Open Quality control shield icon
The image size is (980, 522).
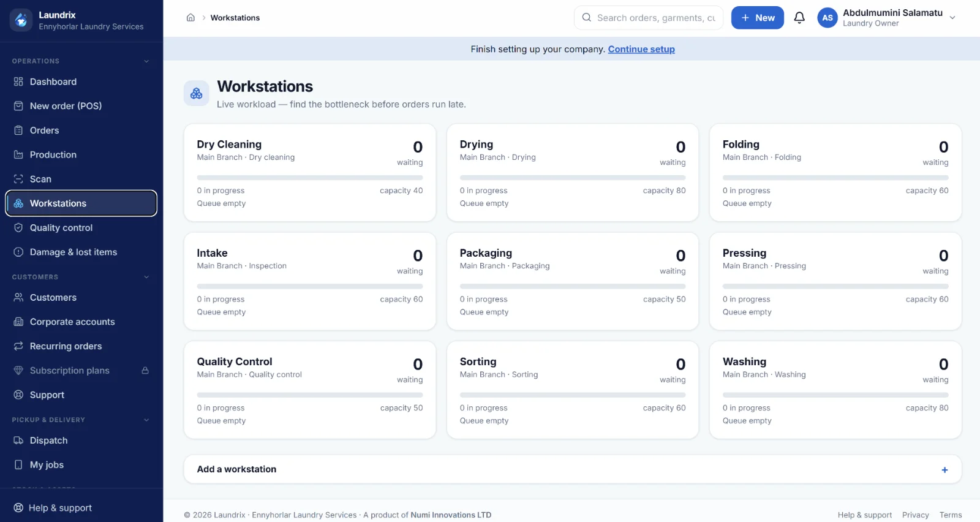[18, 228]
